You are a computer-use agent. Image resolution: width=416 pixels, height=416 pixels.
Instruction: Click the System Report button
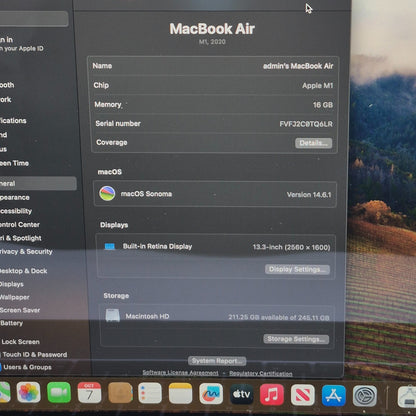(217, 361)
